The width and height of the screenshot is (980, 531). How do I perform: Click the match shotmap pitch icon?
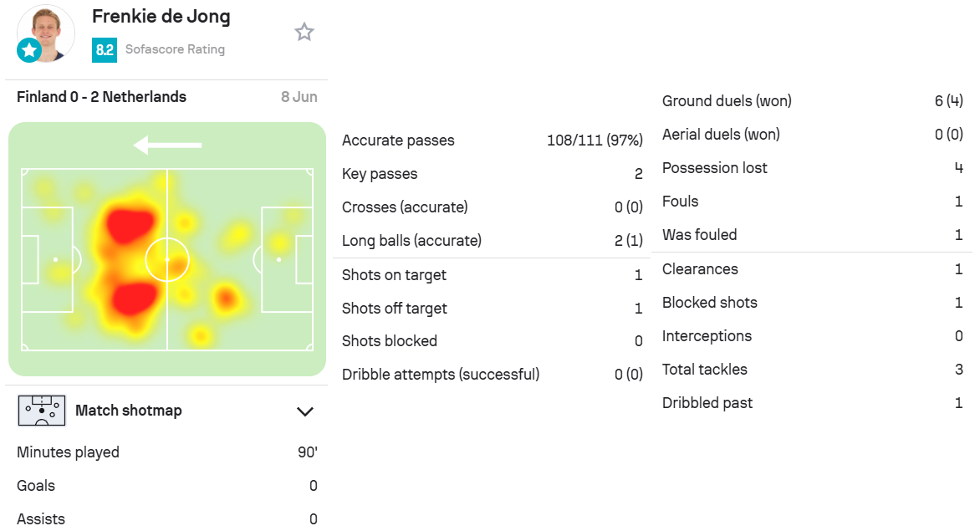click(x=42, y=411)
